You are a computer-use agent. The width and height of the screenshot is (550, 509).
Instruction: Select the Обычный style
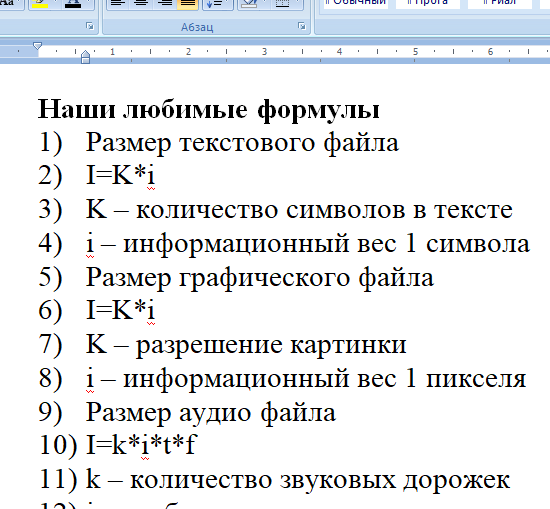click(x=356, y=4)
